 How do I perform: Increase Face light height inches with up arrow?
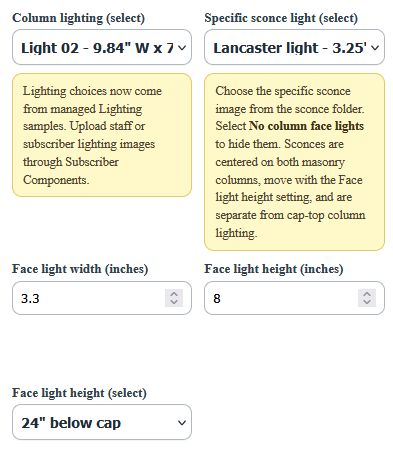pos(367,294)
